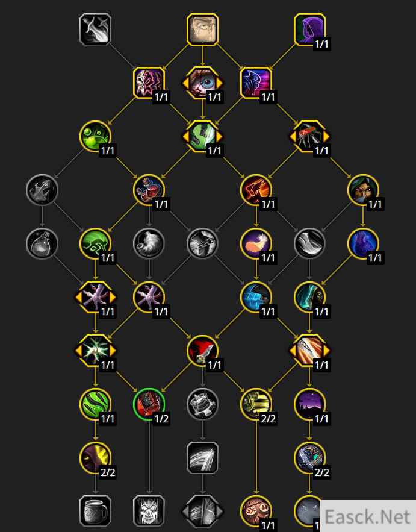Choose the grey dagger talent icon

pos(95,30)
